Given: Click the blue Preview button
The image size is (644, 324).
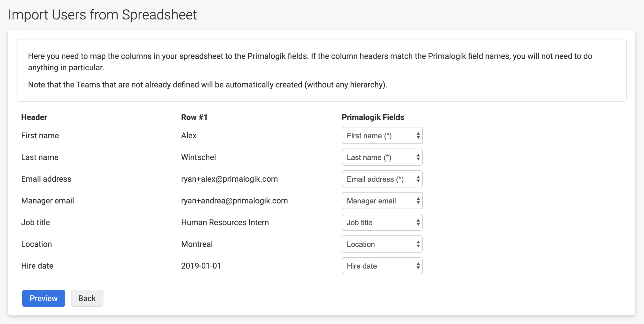Looking at the screenshot, I should [44, 298].
